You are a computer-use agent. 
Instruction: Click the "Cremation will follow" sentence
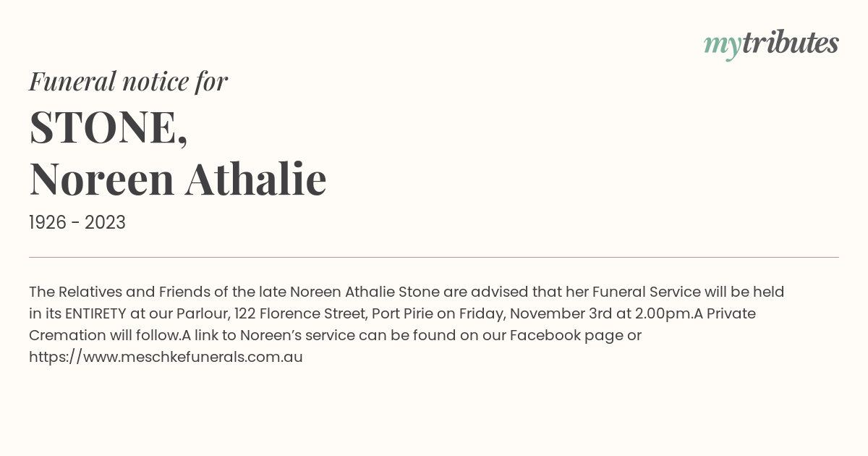103,335
